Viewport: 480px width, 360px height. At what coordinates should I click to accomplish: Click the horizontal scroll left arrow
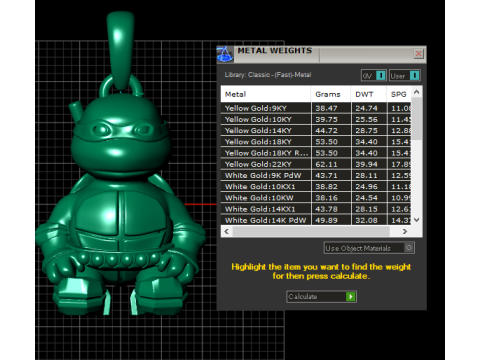227,231
